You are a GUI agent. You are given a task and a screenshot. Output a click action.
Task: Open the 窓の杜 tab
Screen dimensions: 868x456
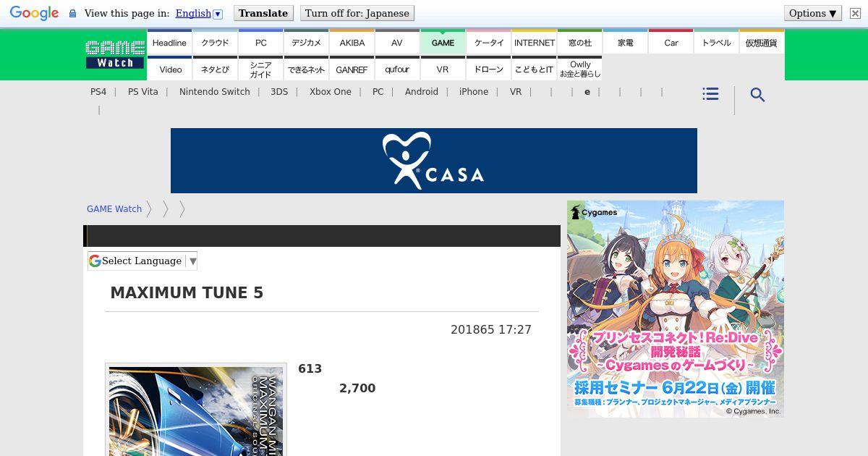580,43
